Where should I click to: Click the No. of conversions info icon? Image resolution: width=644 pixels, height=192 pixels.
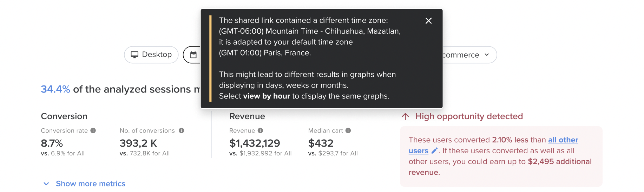pyautogui.click(x=182, y=130)
